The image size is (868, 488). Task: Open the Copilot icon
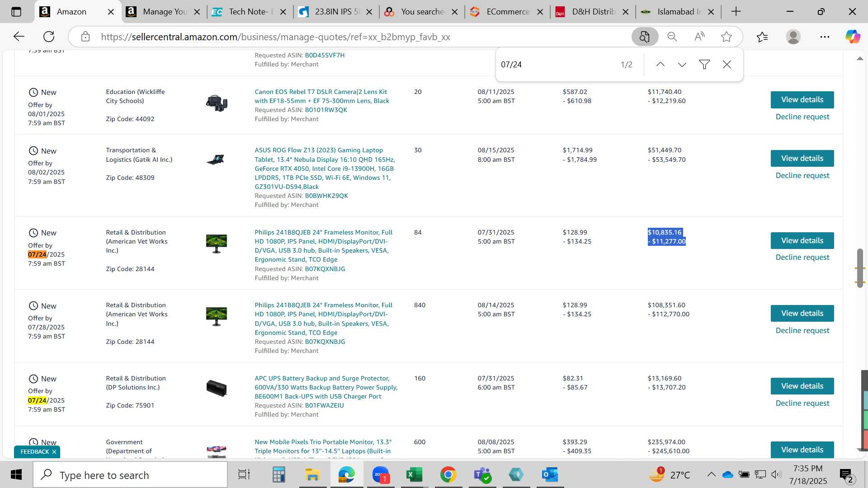853,37
